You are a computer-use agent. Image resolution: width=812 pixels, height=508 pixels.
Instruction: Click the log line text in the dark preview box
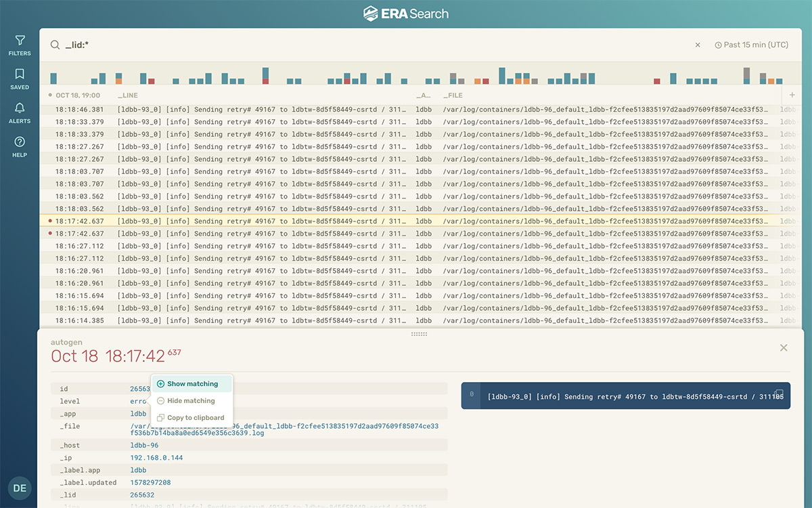pos(635,397)
